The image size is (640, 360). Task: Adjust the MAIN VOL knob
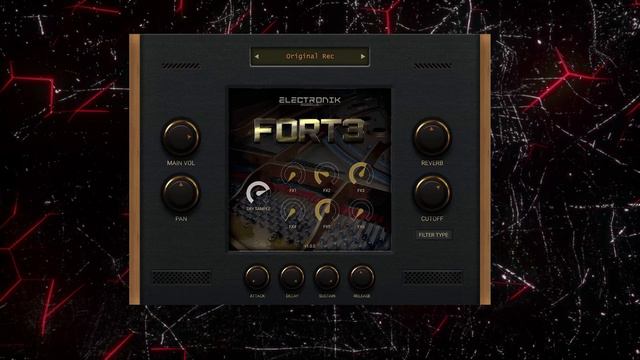pos(181,138)
